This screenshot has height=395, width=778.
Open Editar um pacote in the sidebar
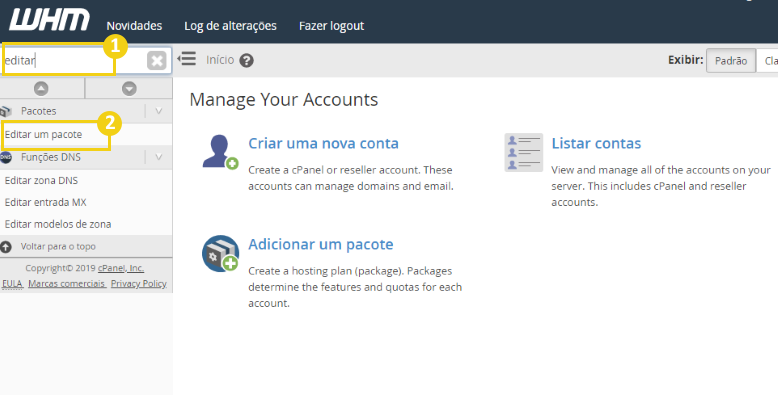tap(43, 134)
